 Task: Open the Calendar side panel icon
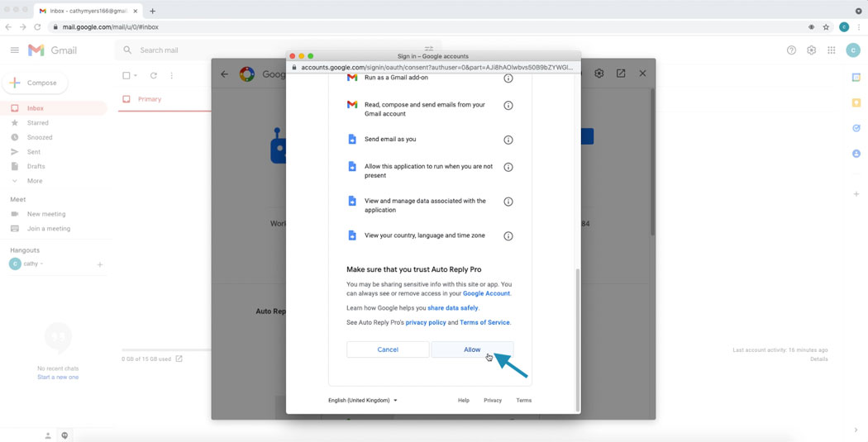click(x=856, y=78)
